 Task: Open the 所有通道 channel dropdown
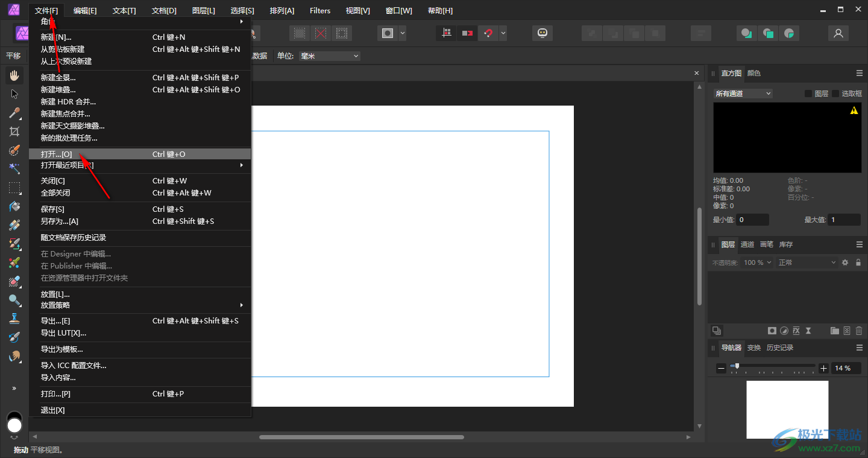[x=743, y=94]
